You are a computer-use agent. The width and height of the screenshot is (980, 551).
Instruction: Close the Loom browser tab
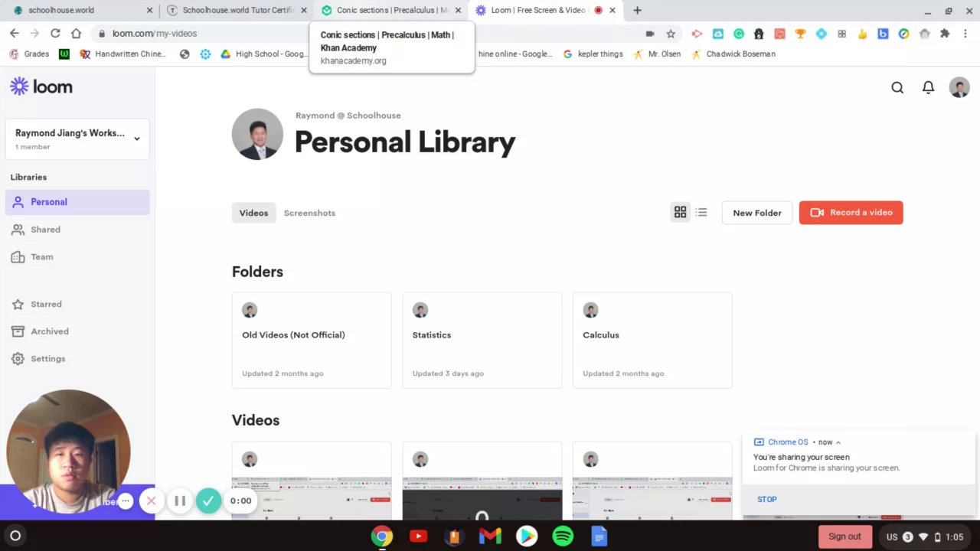click(612, 10)
